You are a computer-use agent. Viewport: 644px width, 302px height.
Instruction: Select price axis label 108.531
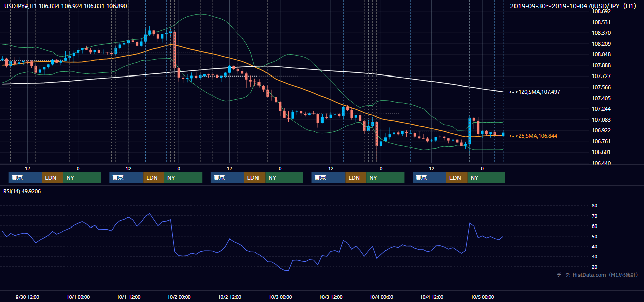click(x=601, y=22)
